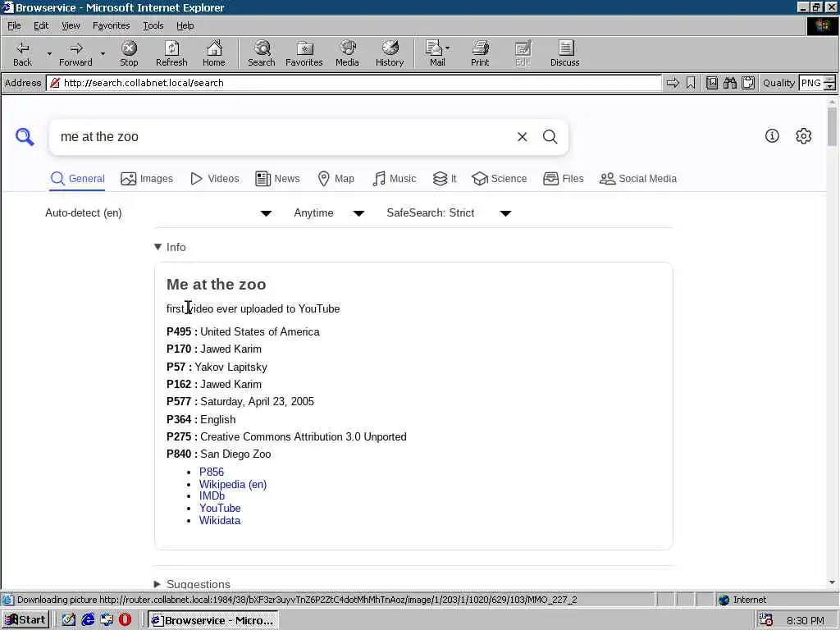
Task: Open the View menu
Action: click(71, 25)
